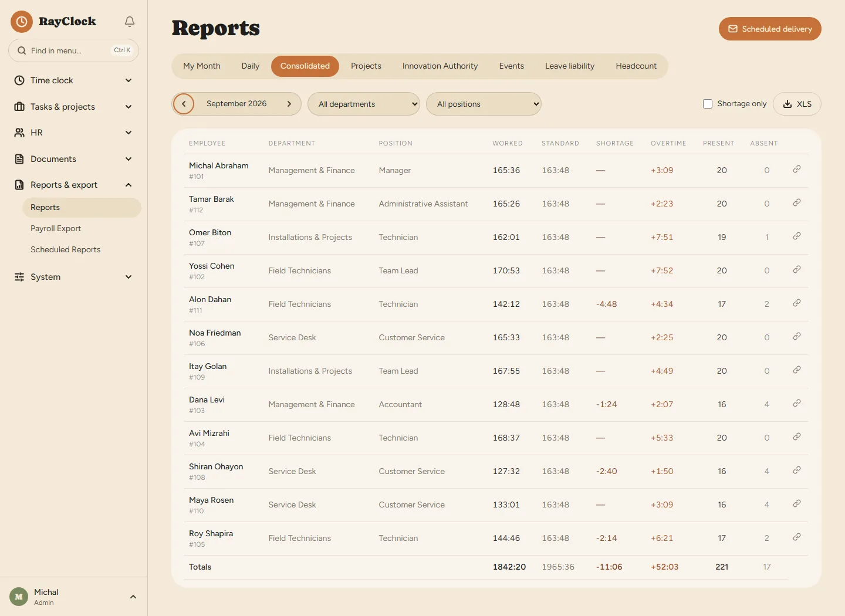Open link icon for Alon Dahan row
Screen dimensions: 845x616
pos(797,303)
